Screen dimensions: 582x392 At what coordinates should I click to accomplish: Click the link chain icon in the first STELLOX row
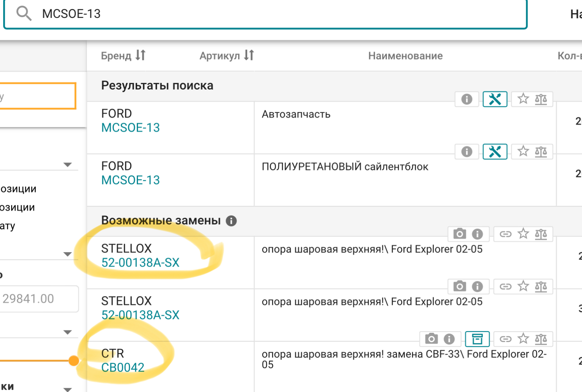coord(506,234)
